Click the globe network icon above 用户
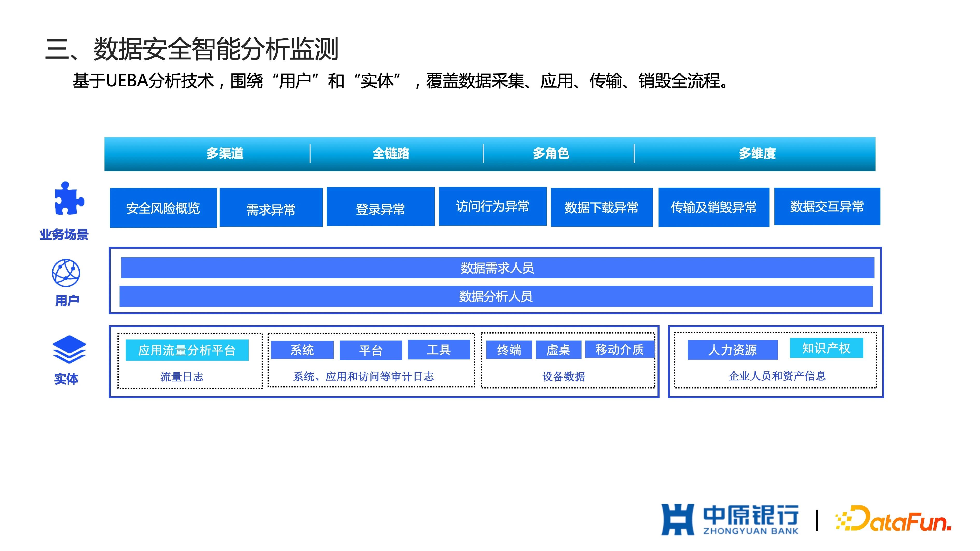980x551 pixels. [66, 273]
